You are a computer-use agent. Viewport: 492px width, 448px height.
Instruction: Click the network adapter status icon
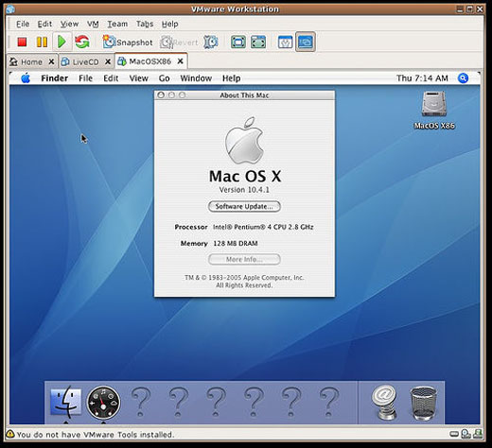point(478,434)
